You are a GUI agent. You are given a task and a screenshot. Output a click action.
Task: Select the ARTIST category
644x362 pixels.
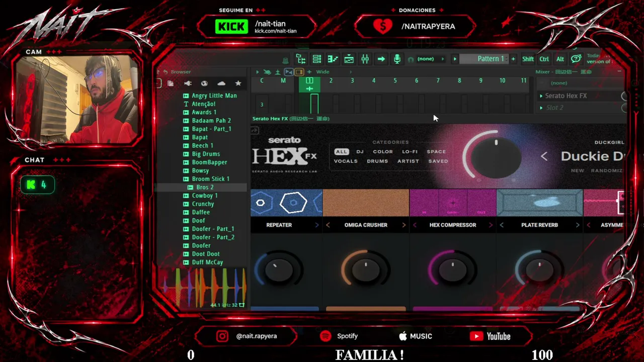(x=408, y=161)
